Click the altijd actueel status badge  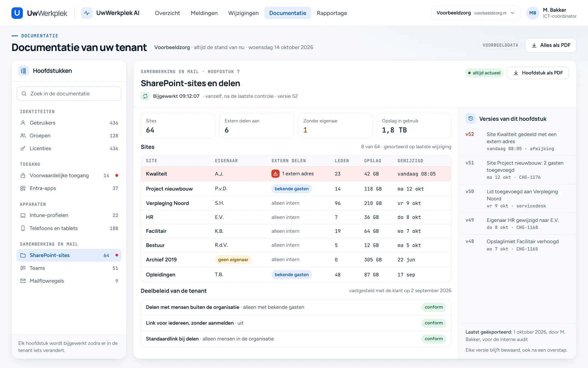(x=484, y=73)
